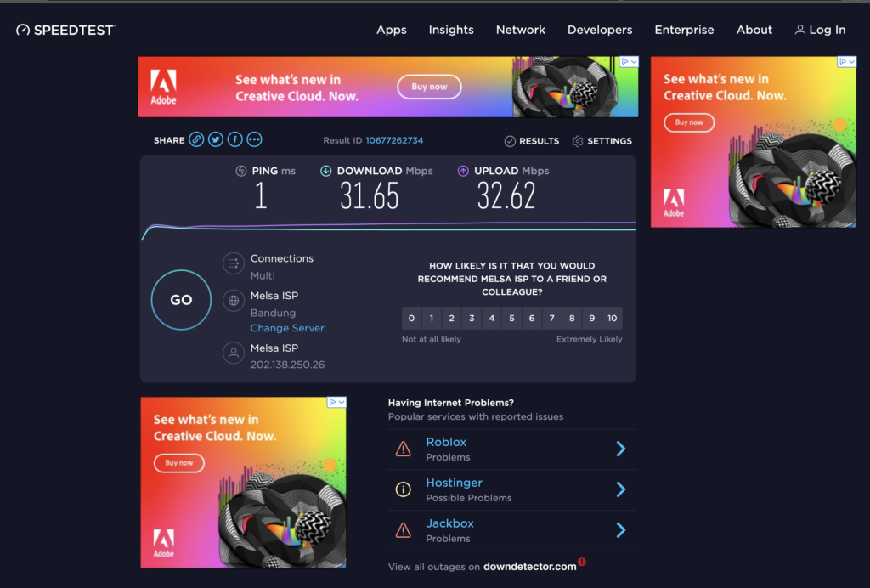Click the Multi connections text
This screenshot has width=870, height=588.
pos(263,275)
